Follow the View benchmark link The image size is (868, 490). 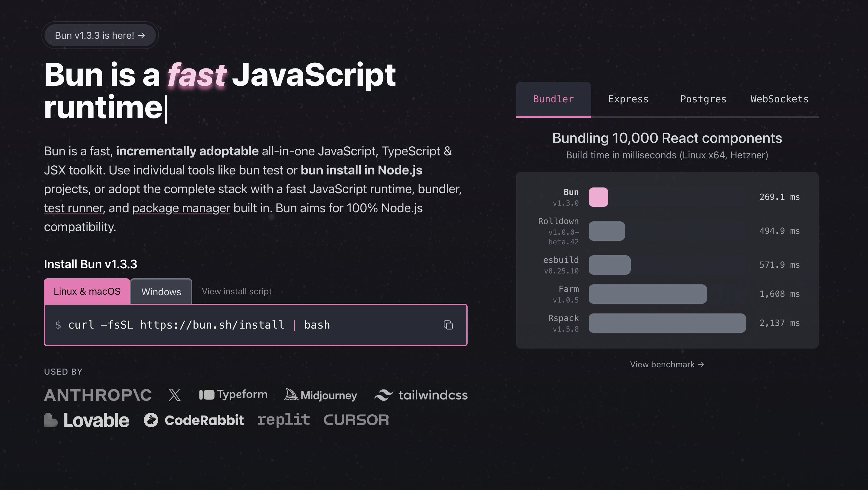(667, 365)
